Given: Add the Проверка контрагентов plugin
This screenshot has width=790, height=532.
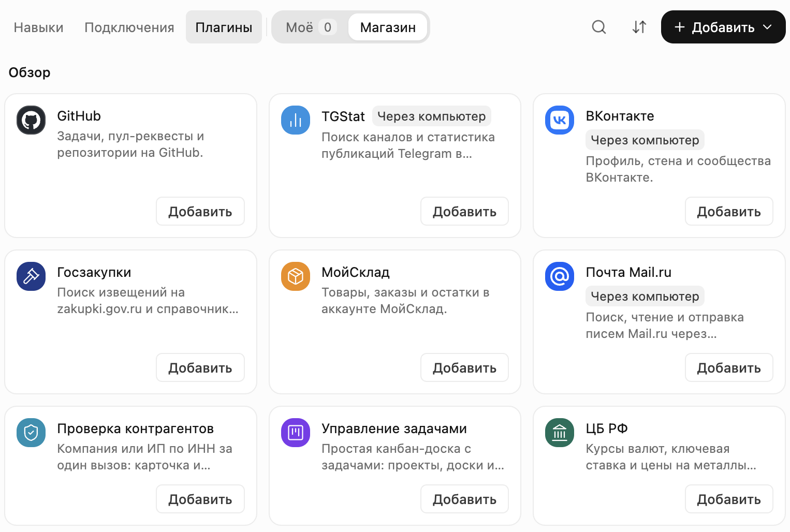Looking at the screenshot, I should [x=200, y=499].
